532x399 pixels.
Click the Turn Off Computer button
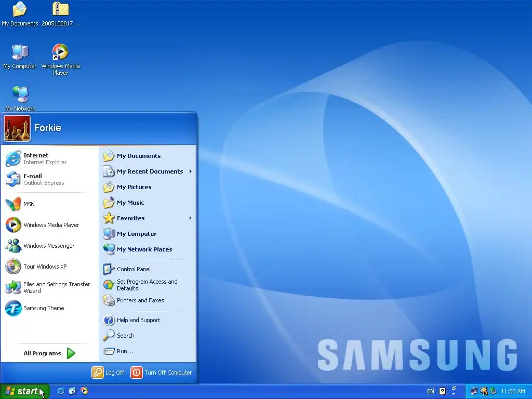pos(162,373)
